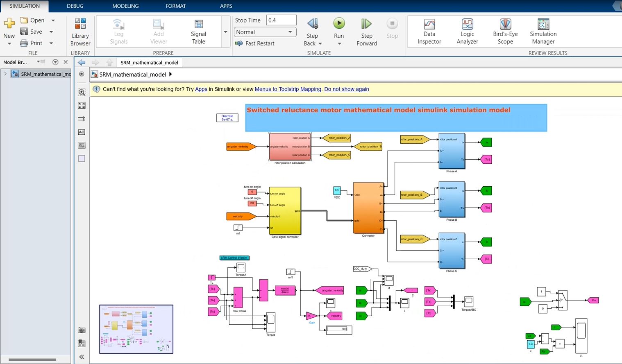Switch to the DEBUG tab
Image resolution: width=622 pixels, height=364 pixels.
pos(75,6)
